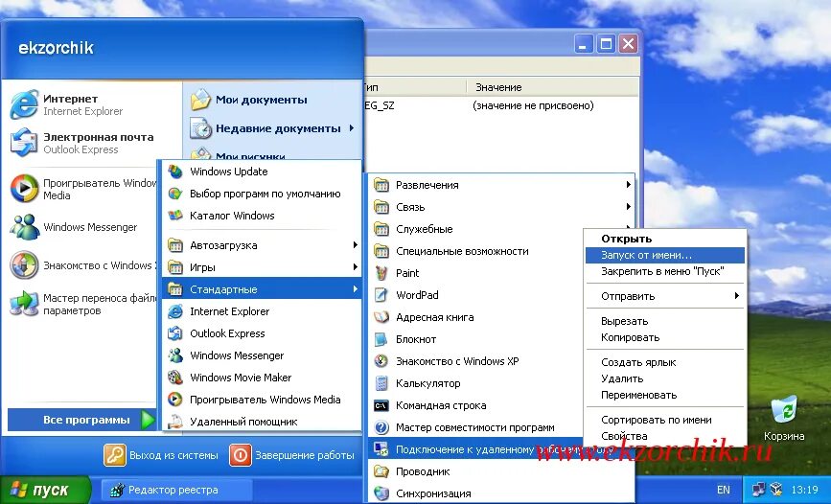Choose Копировать in context menu

click(x=664, y=337)
